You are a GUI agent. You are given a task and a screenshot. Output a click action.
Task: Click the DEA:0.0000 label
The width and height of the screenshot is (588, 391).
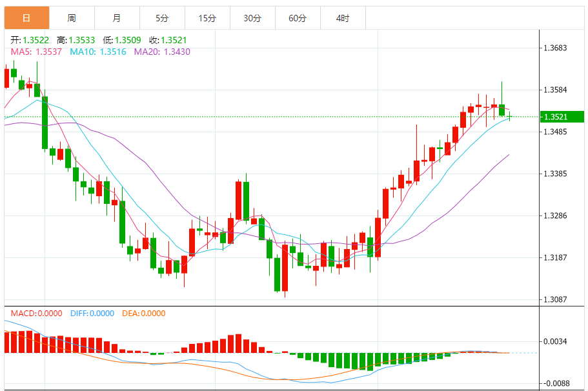tap(144, 314)
